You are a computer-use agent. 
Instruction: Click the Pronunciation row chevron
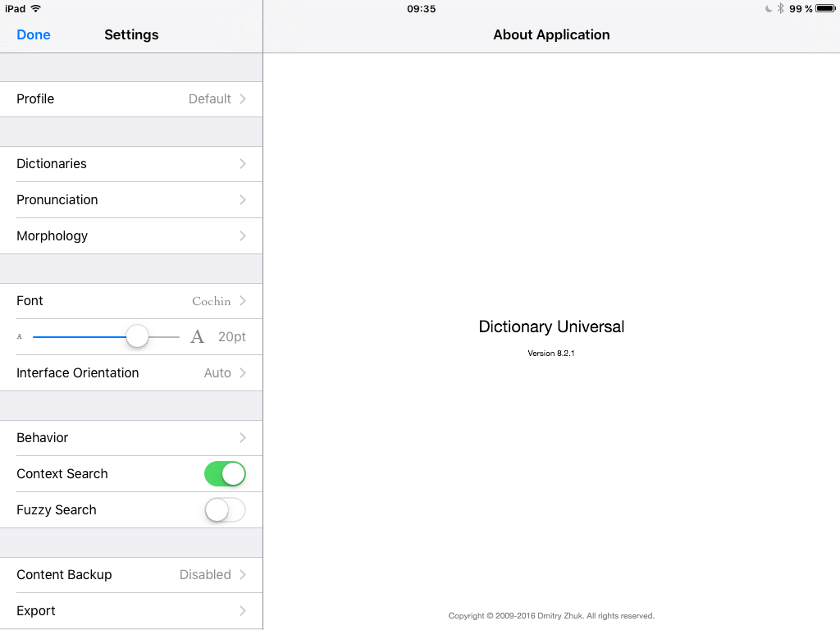click(243, 200)
